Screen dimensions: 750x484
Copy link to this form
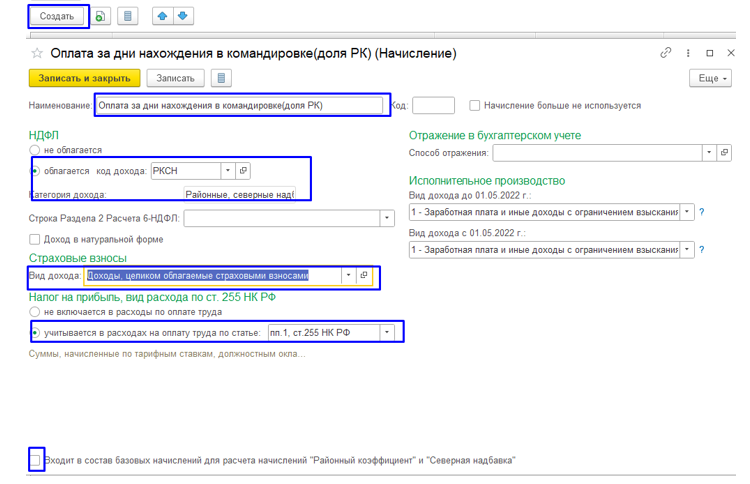click(666, 53)
